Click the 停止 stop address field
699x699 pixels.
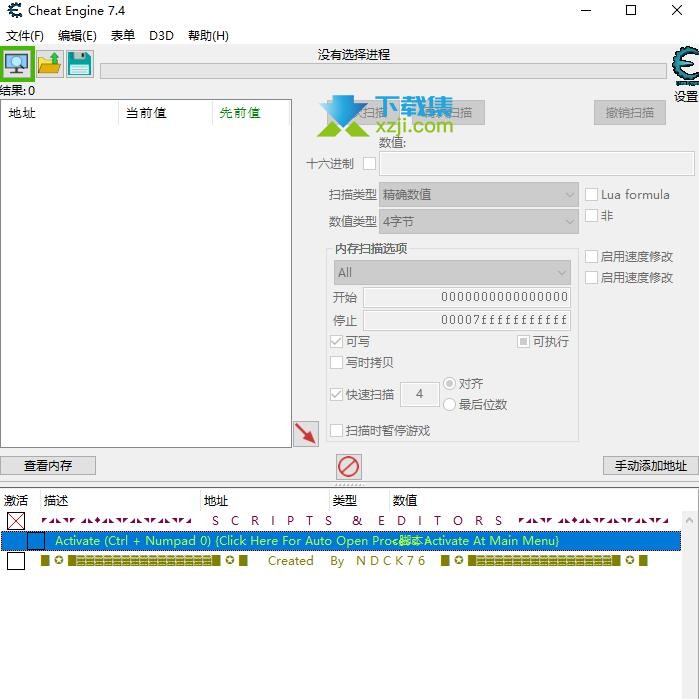(x=467, y=320)
